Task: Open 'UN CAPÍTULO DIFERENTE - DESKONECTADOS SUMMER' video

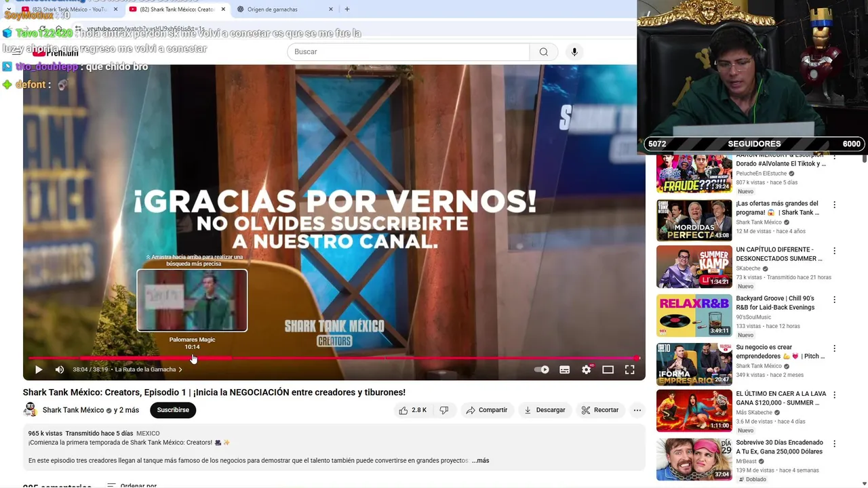Action: 778,253
